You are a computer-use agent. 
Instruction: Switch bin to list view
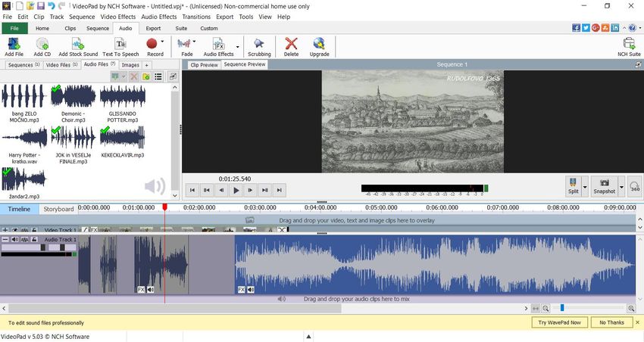click(x=158, y=76)
